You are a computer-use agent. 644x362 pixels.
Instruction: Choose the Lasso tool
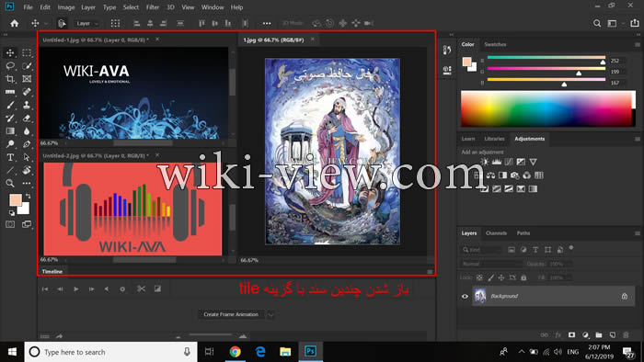coord(10,65)
